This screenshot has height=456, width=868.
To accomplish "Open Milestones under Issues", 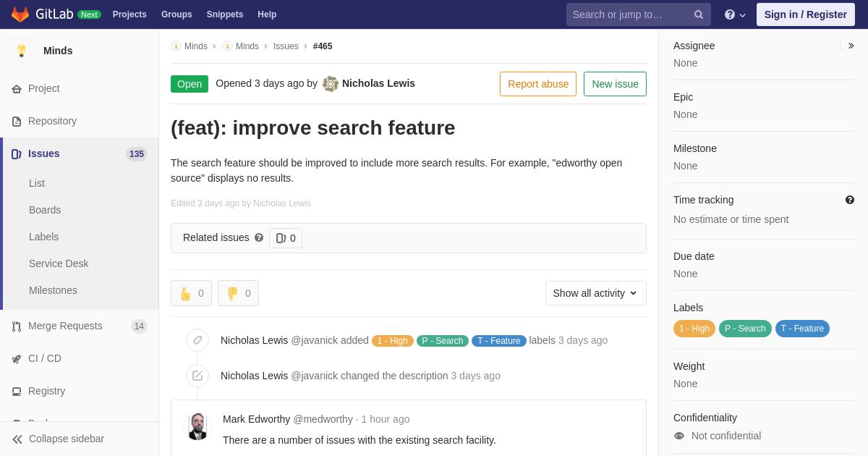I will pos(53,290).
